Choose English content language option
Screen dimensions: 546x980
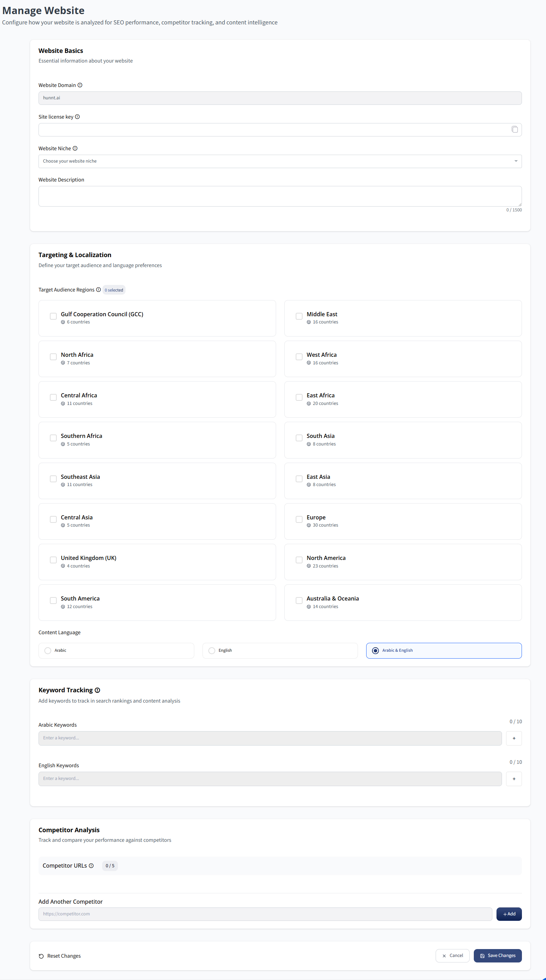pos(212,651)
